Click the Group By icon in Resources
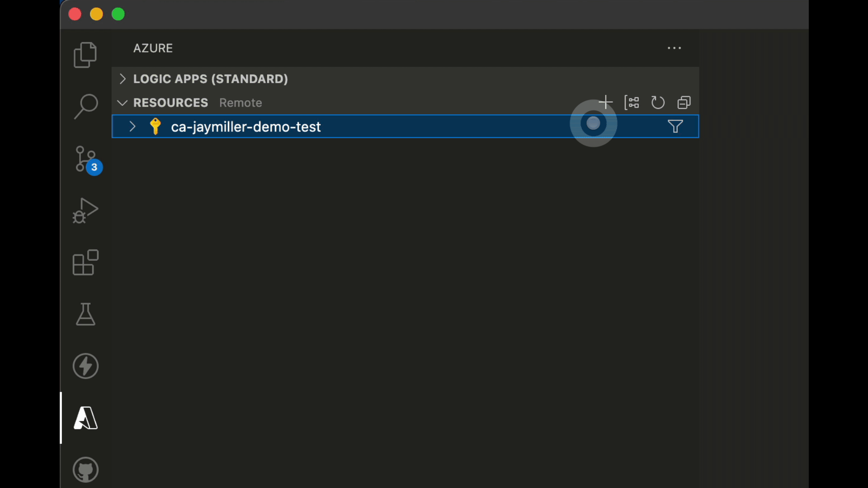The width and height of the screenshot is (868, 488). tap(632, 103)
